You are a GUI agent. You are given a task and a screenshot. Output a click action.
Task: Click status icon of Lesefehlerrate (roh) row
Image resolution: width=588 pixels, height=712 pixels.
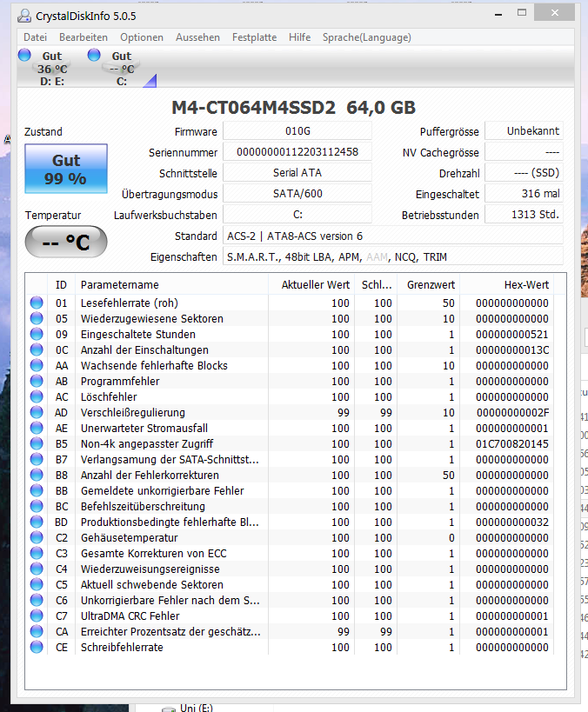pos(37,303)
